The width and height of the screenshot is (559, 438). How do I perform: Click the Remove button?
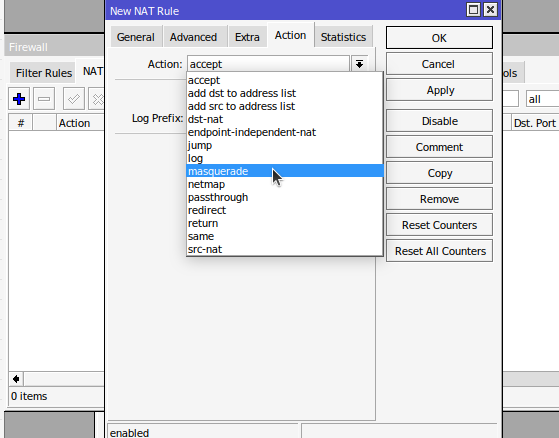point(439,199)
